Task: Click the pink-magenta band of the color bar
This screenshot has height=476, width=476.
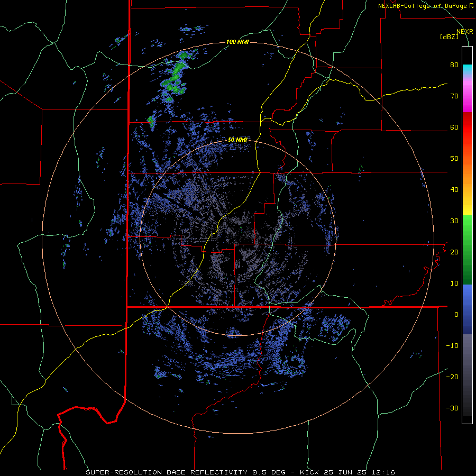Action: click(467, 94)
